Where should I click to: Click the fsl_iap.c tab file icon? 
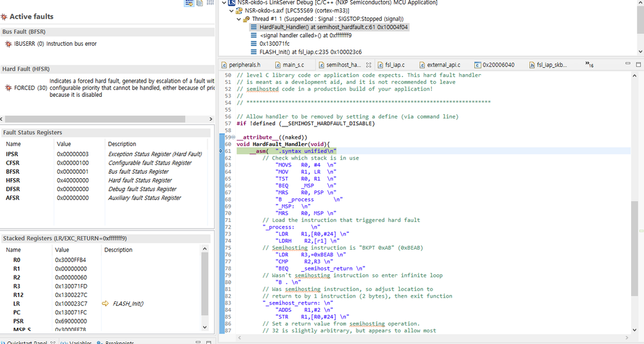(x=380, y=65)
